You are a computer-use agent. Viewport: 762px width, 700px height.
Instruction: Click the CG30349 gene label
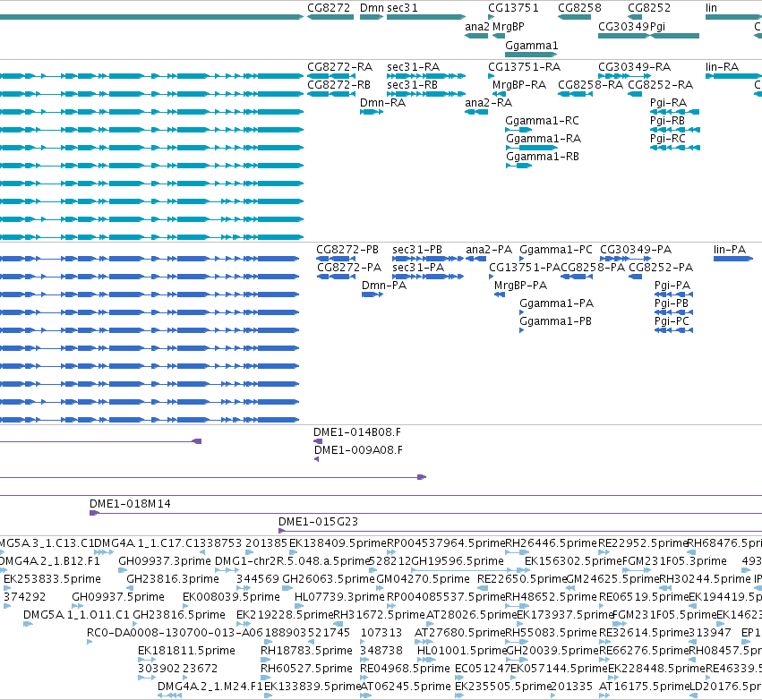(x=623, y=27)
